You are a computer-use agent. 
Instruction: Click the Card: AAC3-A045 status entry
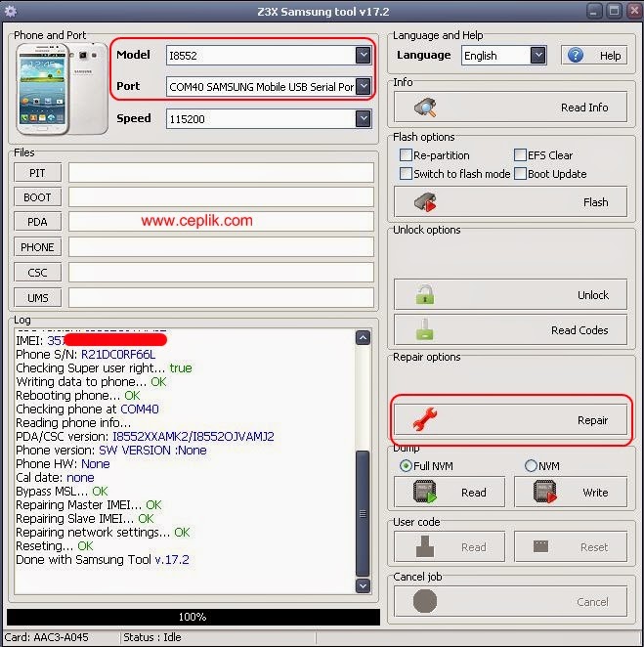click(x=47, y=637)
